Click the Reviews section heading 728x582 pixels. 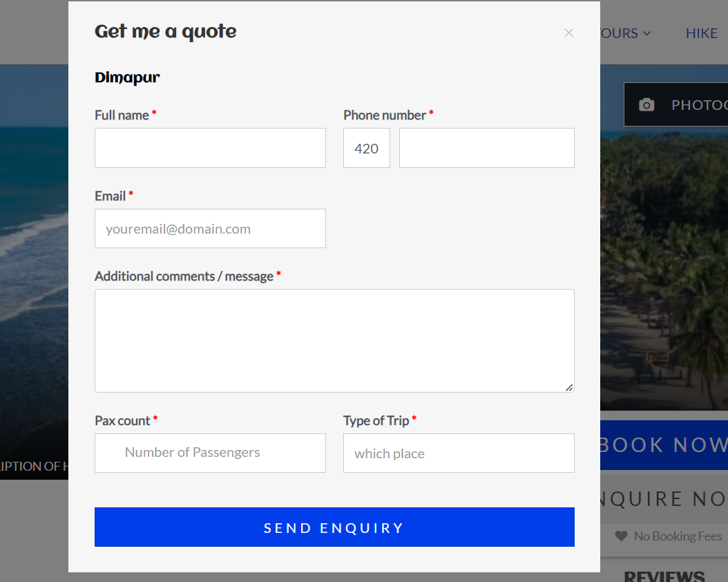664,576
